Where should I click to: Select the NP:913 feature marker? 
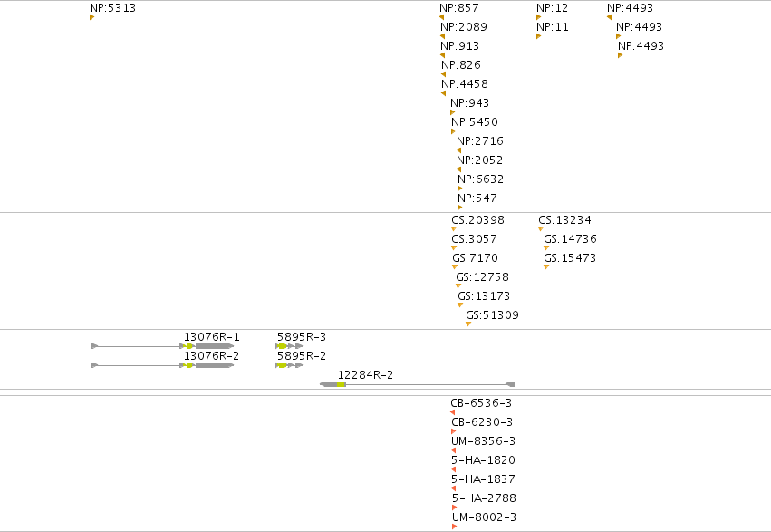(442, 55)
